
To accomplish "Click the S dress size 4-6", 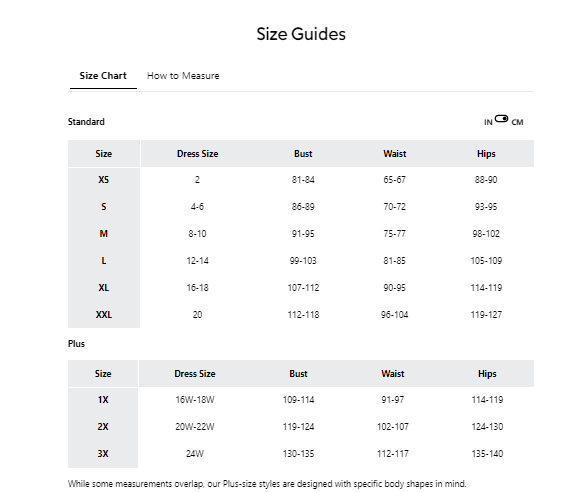I will click(x=197, y=207).
